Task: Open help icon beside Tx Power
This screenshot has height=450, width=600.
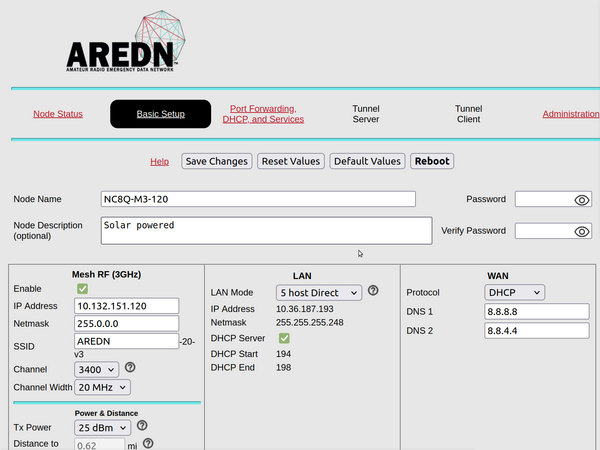Action: [x=142, y=425]
